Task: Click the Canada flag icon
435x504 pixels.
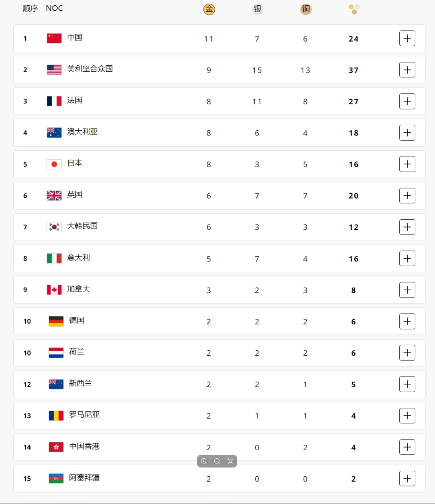Action: pyautogui.click(x=54, y=289)
